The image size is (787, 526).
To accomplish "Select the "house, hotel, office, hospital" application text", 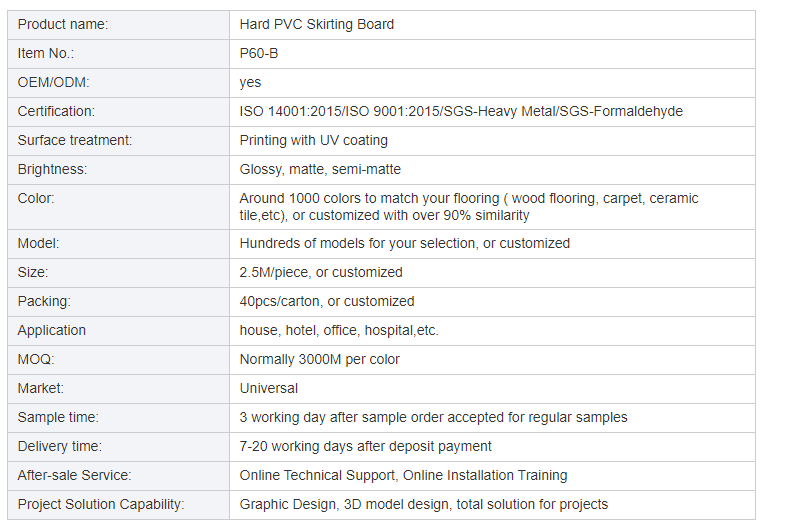I will [339, 330].
